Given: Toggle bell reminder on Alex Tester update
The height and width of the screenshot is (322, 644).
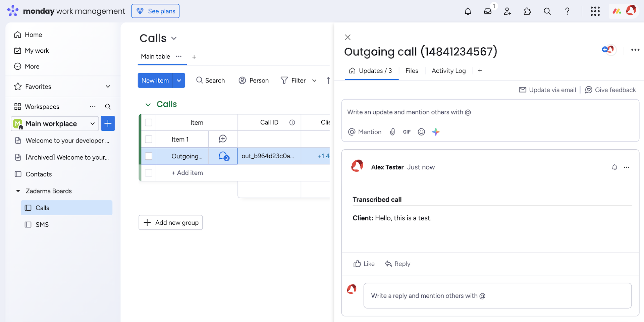Looking at the screenshot, I should coord(614,167).
